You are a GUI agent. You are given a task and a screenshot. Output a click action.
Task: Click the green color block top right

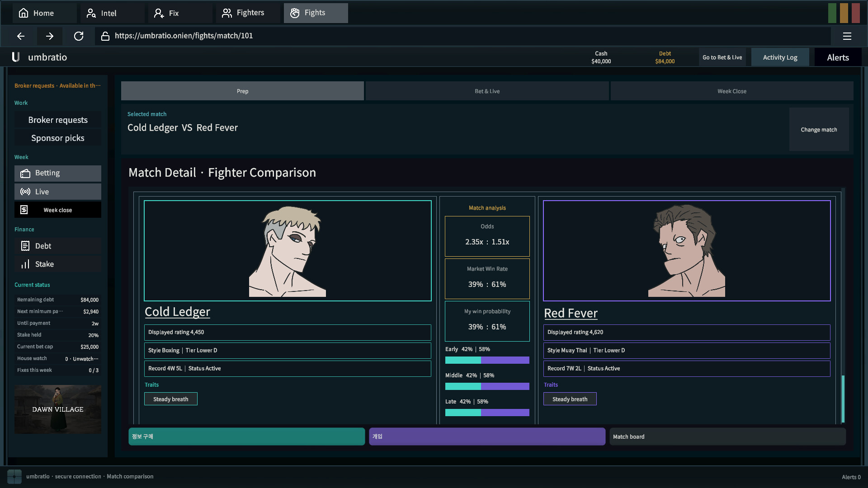(832, 13)
